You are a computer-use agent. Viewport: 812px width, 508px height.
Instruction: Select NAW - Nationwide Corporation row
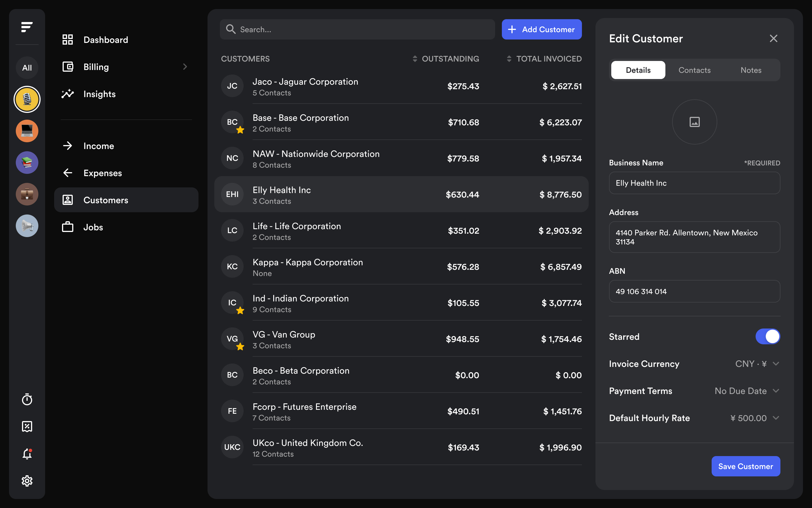pyautogui.click(x=401, y=158)
